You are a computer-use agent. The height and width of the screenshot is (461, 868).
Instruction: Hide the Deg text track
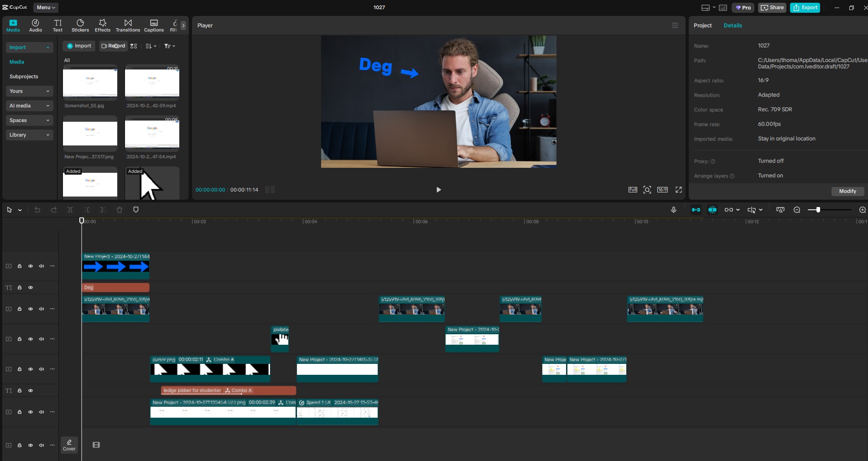(x=31, y=288)
